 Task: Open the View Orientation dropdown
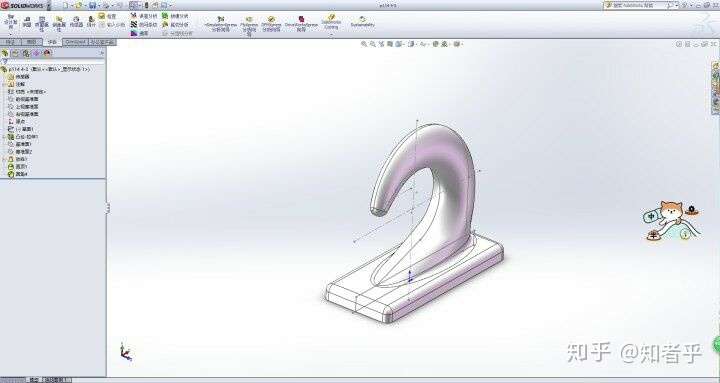[399, 44]
